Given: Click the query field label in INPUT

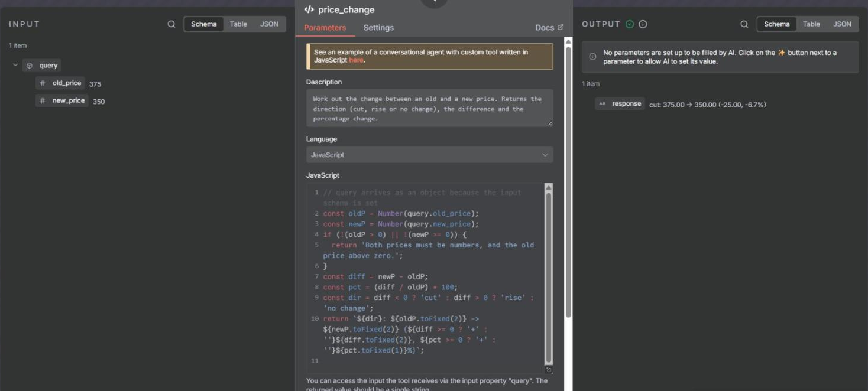Looking at the screenshot, I should [x=48, y=66].
